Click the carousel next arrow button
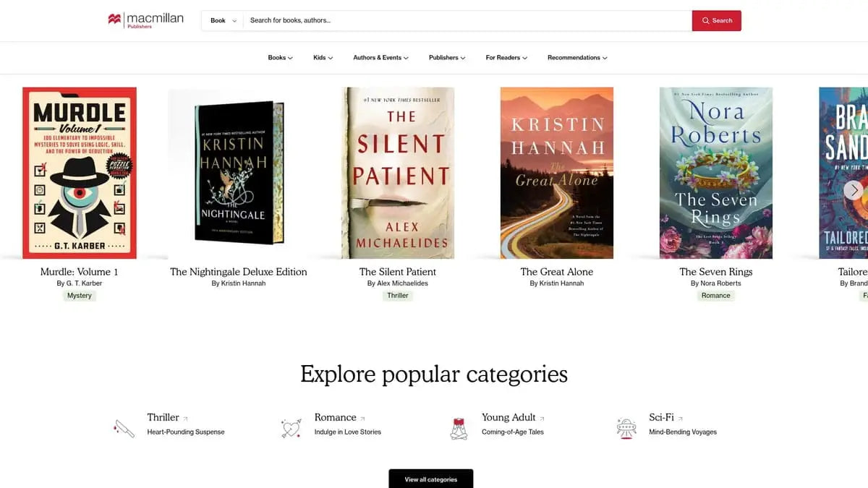The width and height of the screenshot is (868, 488). click(854, 190)
